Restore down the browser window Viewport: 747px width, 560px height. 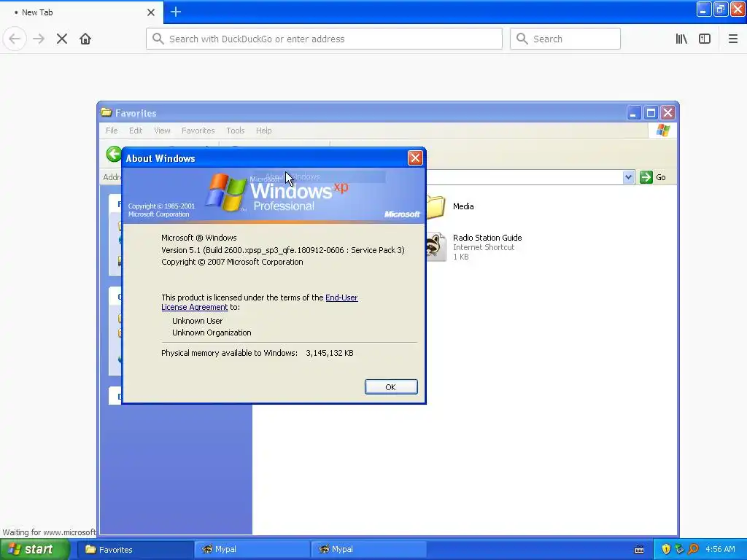[x=721, y=9]
